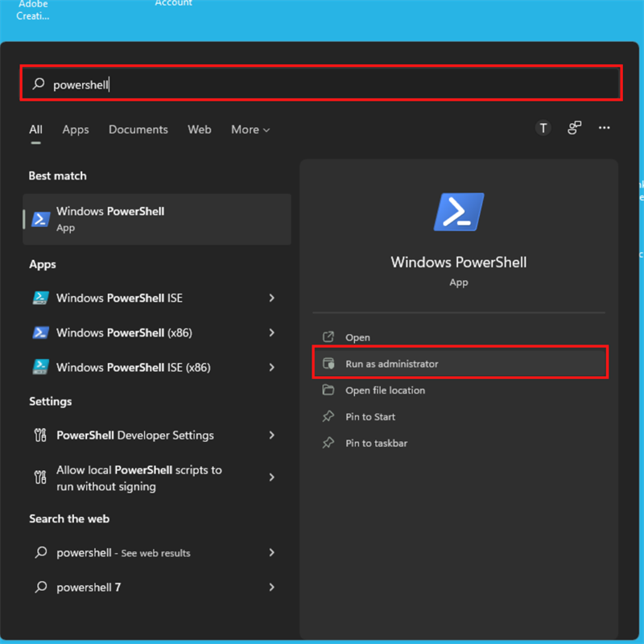Click the Windows PowerShell best match icon
Screen dimensions: 644x644
41,219
